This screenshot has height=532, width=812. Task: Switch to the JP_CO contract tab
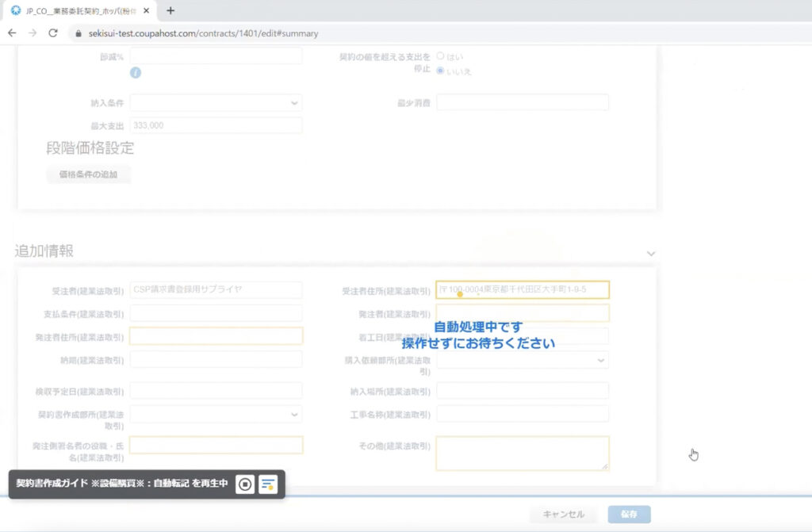(75, 11)
